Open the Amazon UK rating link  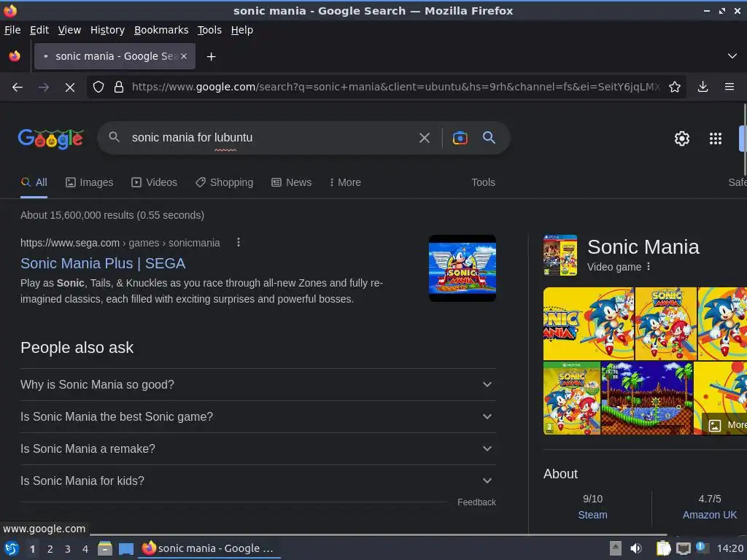(709, 515)
